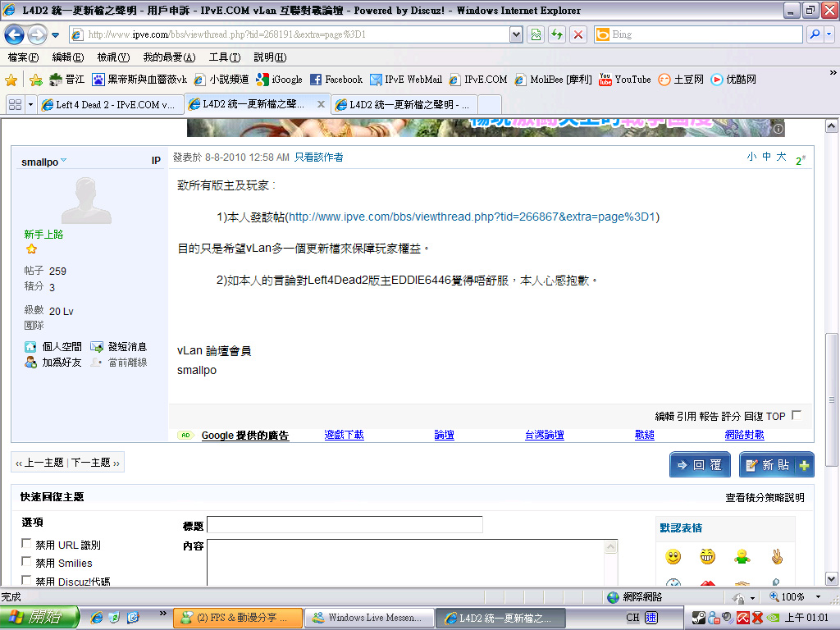Expand the address bar URL dropdown
The image size is (840, 630).
coord(516,34)
